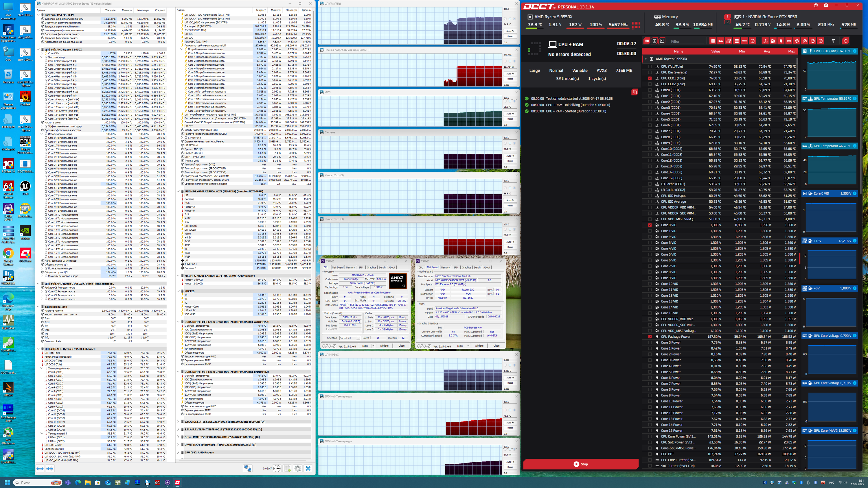Screen dimensions: 868x488
Task: Click the copy log icon in OCCT
Action: pyautogui.click(x=635, y=92)
